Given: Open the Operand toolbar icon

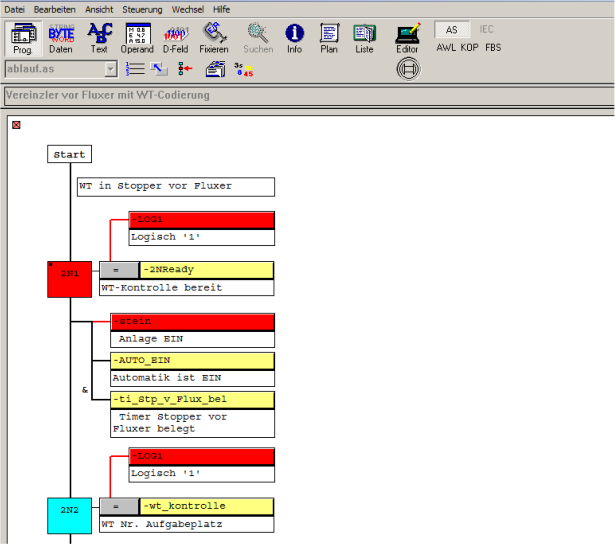Looking at the screenshot, I should (x=137, y=38).
